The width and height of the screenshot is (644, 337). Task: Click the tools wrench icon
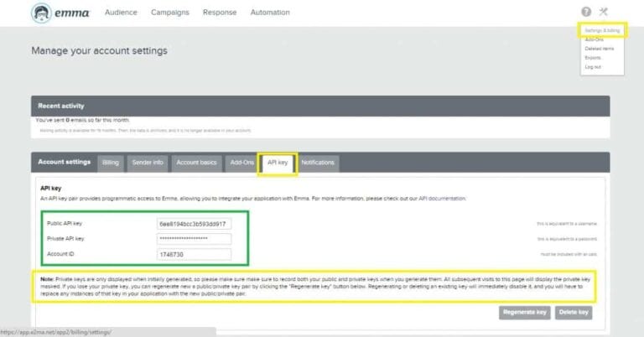604,12
